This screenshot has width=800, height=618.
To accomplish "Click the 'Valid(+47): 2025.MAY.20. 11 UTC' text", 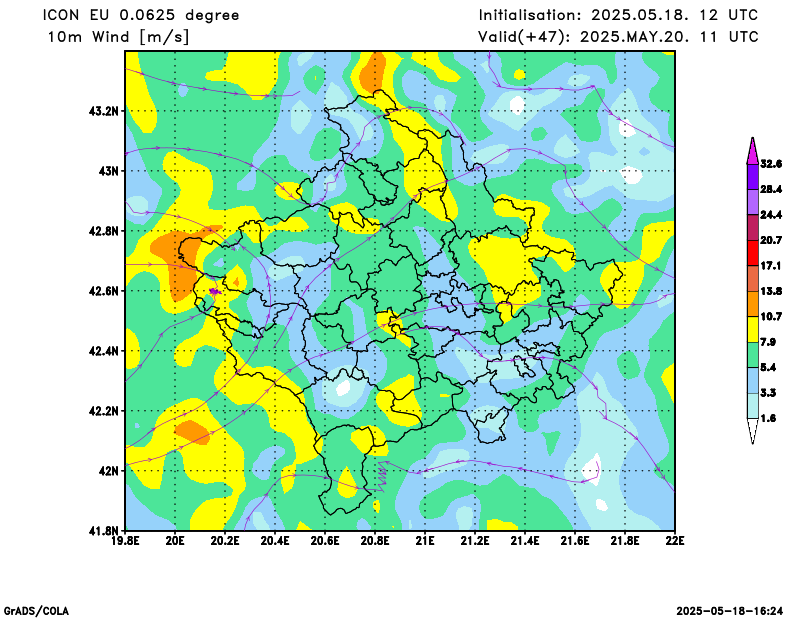I will pyautogui.click(x=618, y=37).
